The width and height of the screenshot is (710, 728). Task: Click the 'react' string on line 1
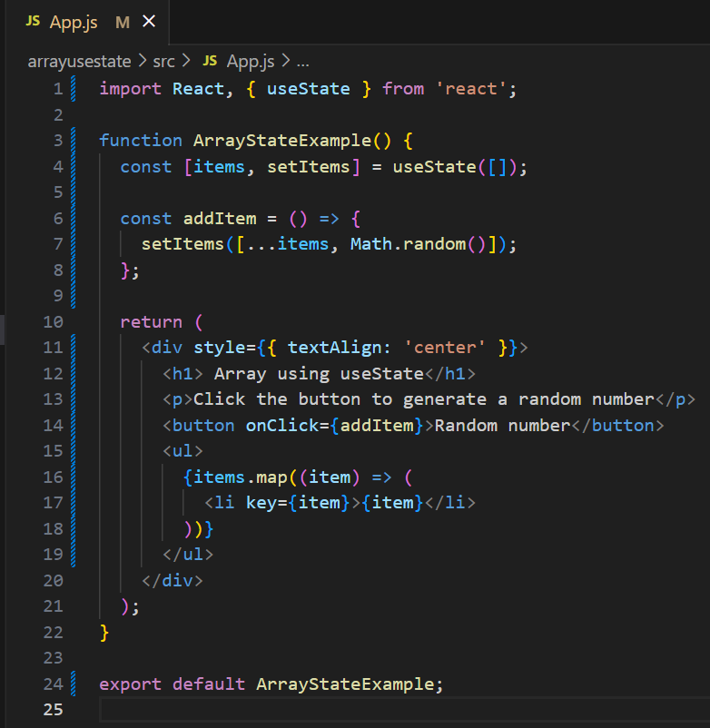pos(471,89)
